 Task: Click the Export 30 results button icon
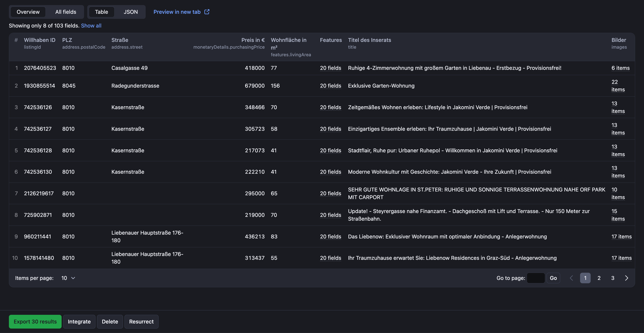coord(35,322)
